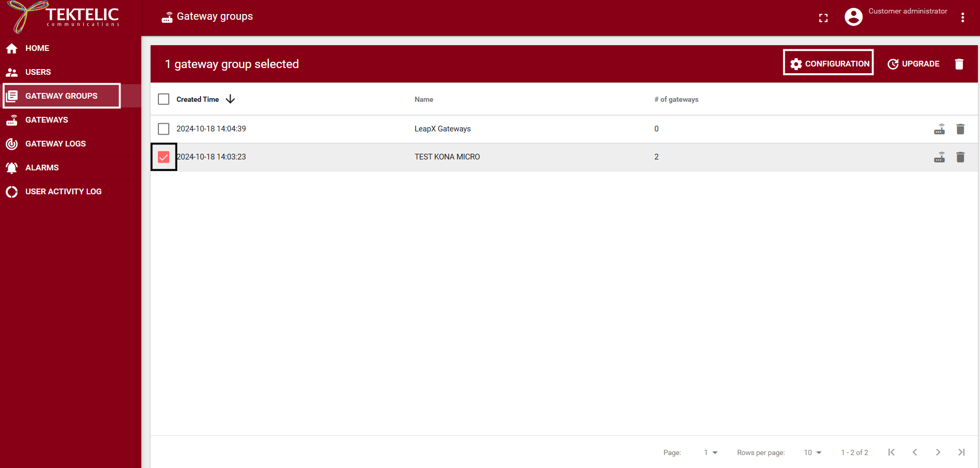Screen dimensions: 980x468
Task: Uncheck the TEST KONA MICRO checkbox
Action: 164,157
